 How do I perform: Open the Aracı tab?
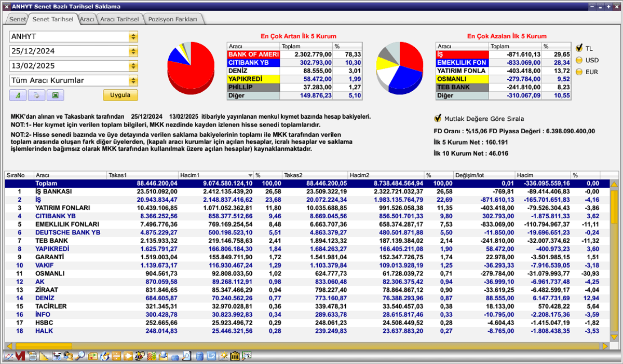tap(87, 19)
